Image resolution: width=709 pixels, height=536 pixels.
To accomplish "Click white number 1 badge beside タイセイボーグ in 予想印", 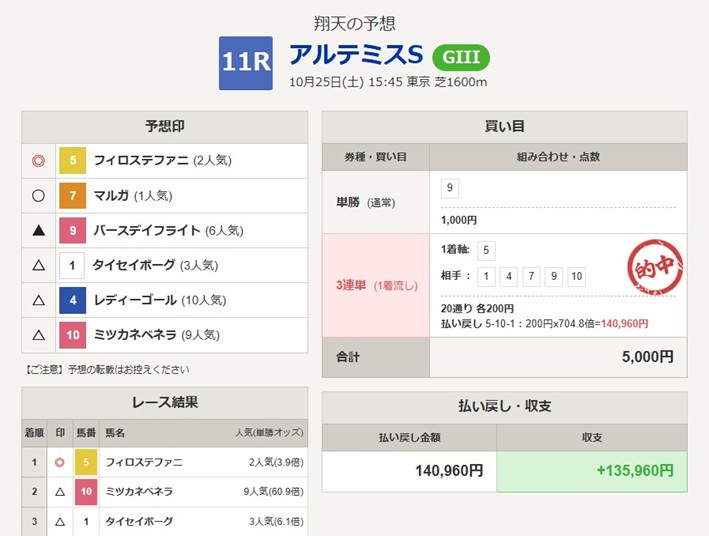I will tap(73, 265).
